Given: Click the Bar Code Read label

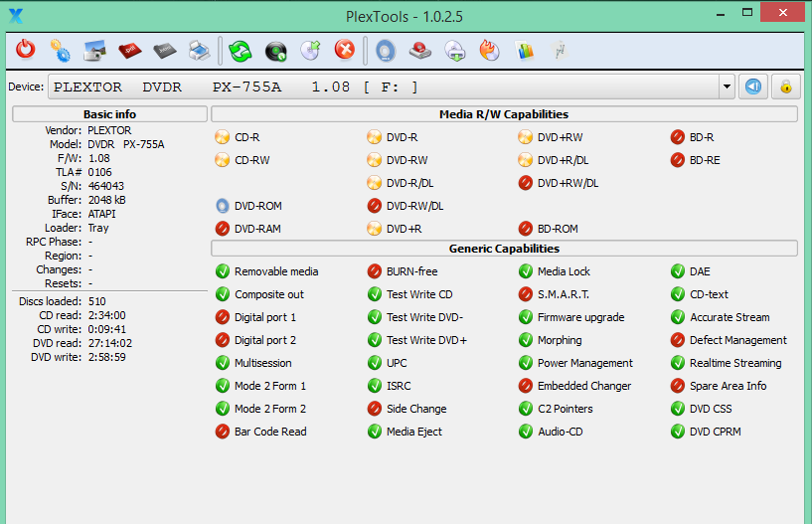Looking at the screenshot, I should 270,432.
